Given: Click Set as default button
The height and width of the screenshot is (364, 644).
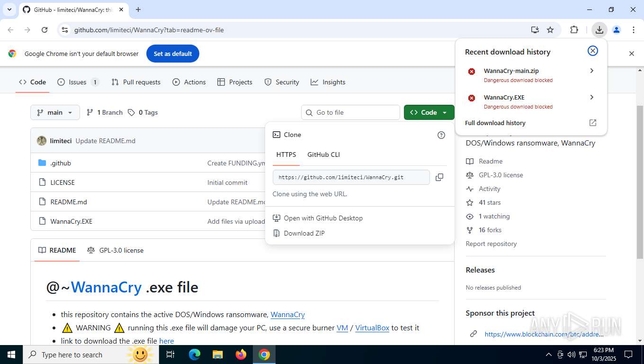Looking at the screenshot, I should [173, 54].
